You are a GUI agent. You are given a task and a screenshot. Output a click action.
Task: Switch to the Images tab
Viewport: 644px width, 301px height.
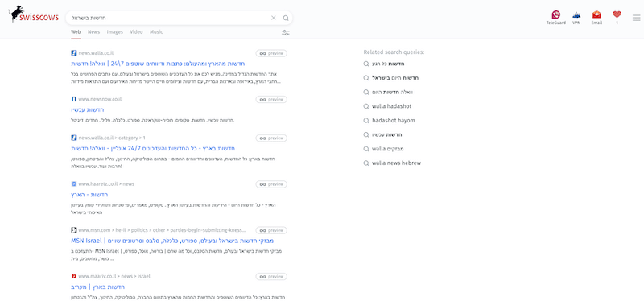[x=115, y=32]
